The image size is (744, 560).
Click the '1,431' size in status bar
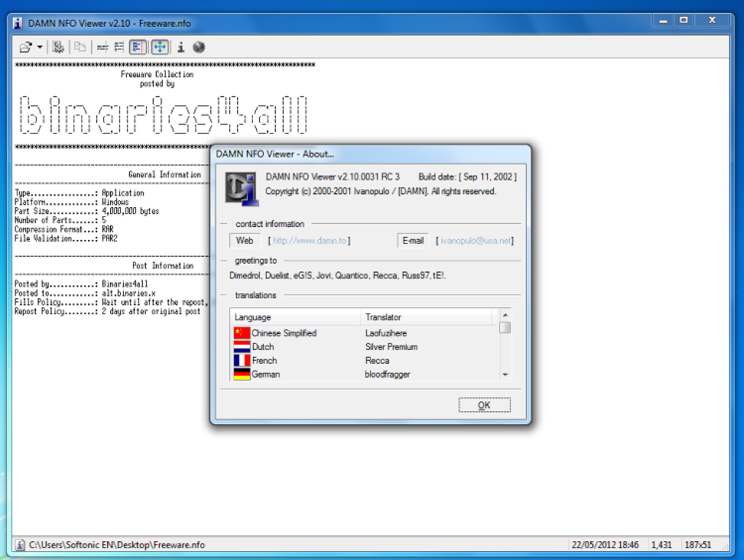click(x=661, y=545)
